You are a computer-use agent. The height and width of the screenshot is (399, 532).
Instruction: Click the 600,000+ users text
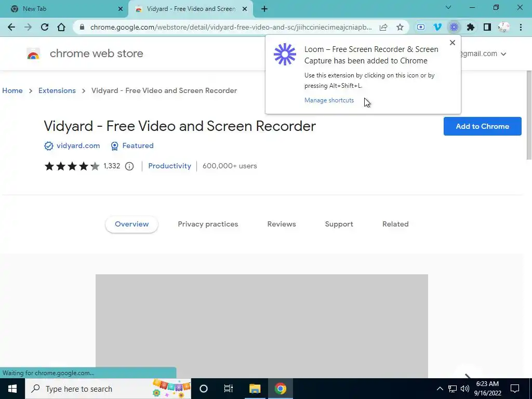[x=230, y=166]
